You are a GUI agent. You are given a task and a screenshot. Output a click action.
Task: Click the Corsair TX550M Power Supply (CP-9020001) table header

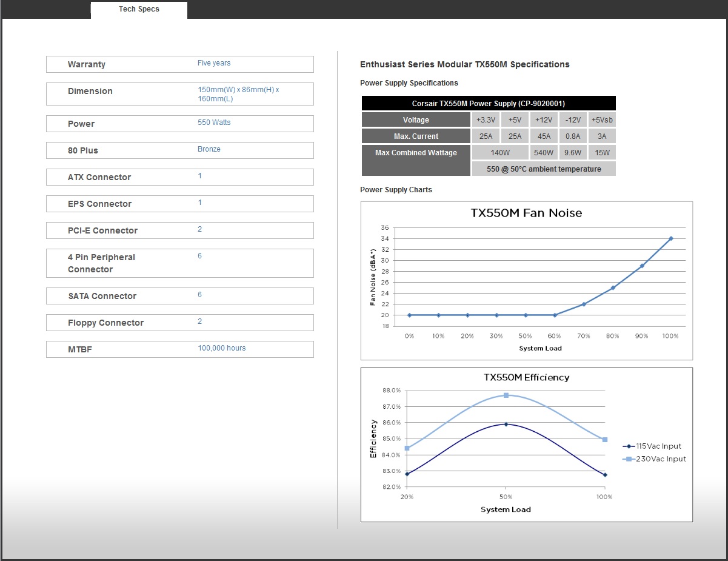coord(489,104)
